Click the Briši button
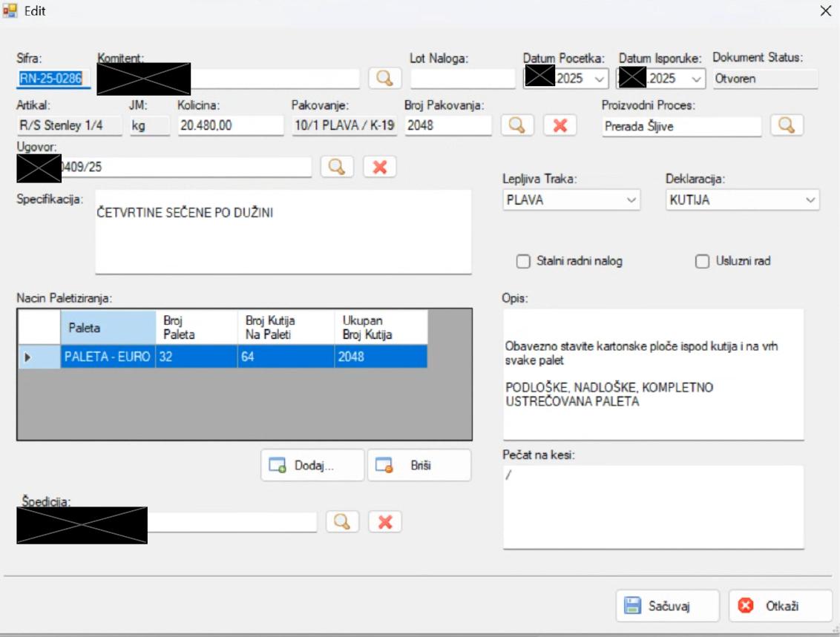Screen dimensions: 840x637 tap(419, 466)
